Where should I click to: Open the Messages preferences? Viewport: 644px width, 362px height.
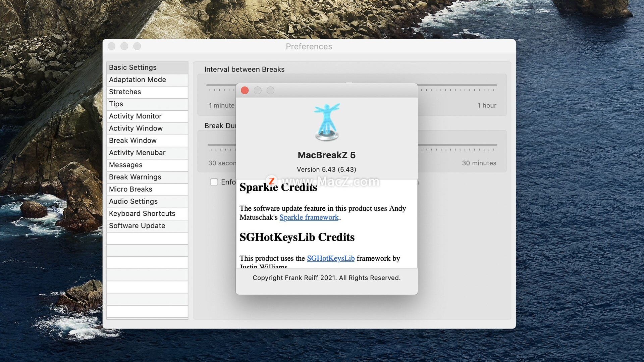[147, 165]
